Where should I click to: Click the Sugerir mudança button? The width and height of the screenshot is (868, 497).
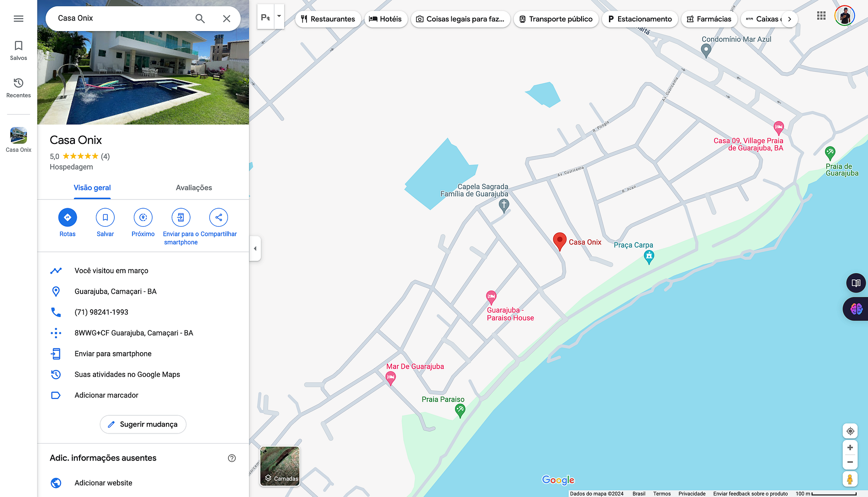point(143,424)
